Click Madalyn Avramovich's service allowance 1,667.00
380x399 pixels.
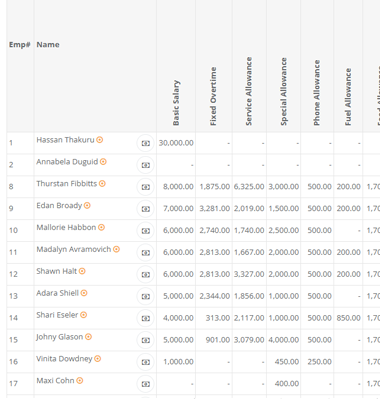(x=249, y=252)
